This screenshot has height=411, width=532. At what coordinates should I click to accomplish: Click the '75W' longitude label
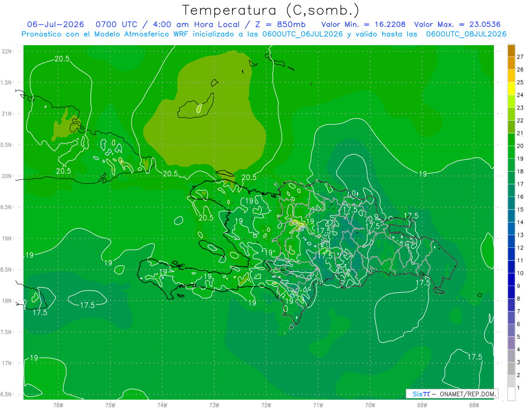110,405
